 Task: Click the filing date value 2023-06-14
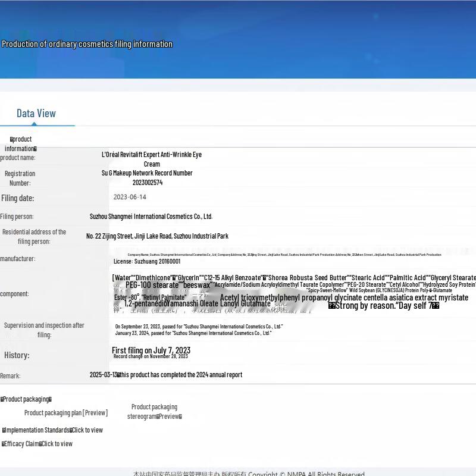(x=130, y=197)
